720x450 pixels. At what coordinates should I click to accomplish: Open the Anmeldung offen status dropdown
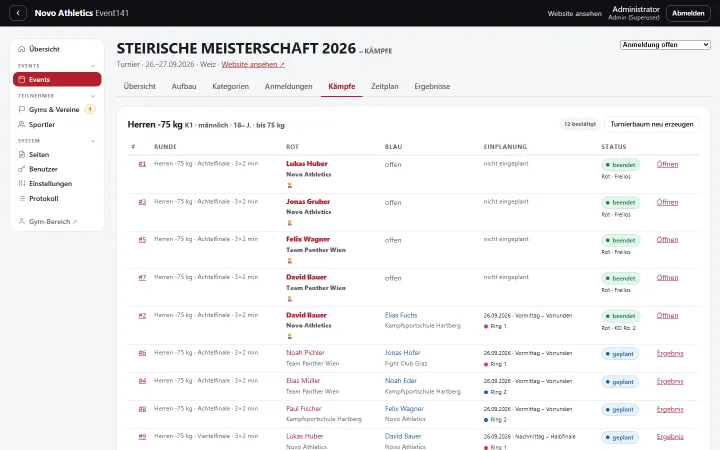click(665, 45)
